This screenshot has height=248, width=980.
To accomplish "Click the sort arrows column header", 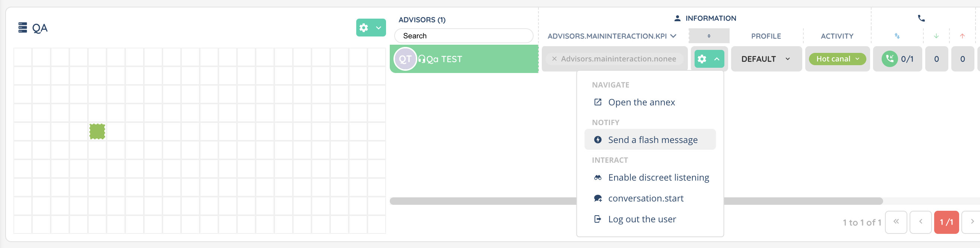I will click(709, 36).
